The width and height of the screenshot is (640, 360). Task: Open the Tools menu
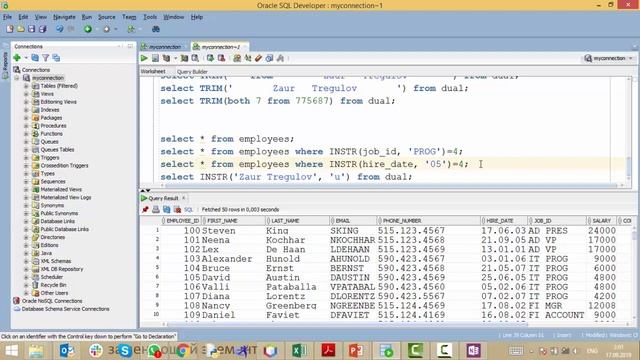[150, 17]
